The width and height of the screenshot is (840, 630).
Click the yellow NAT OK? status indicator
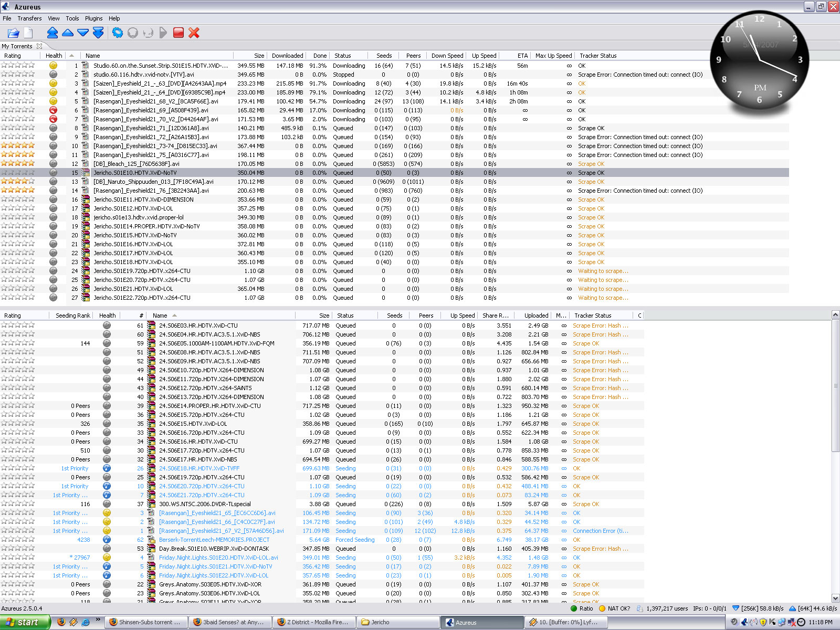(614, 608)
